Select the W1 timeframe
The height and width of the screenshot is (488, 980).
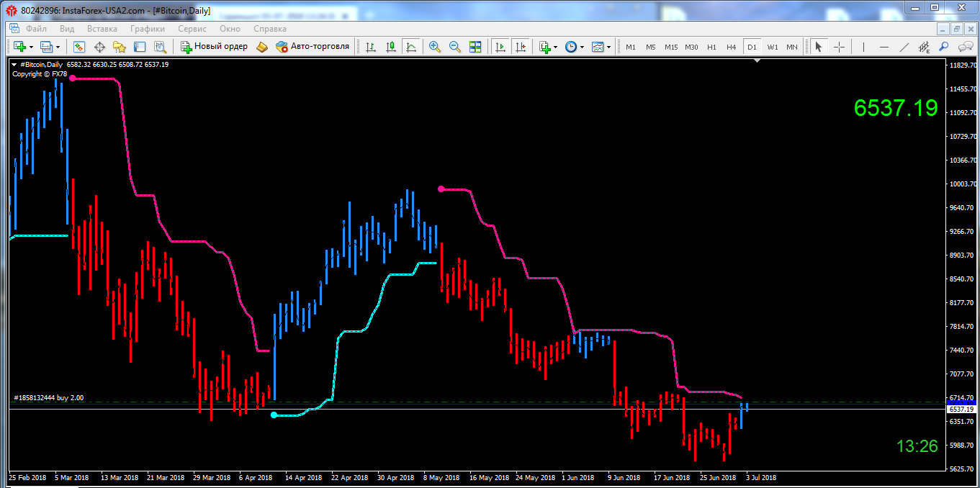[773, 47]
